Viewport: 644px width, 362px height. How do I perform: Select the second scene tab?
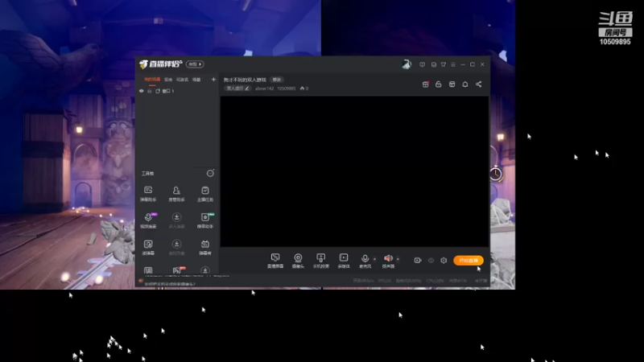pyautogui.click(x=168, y=80)
